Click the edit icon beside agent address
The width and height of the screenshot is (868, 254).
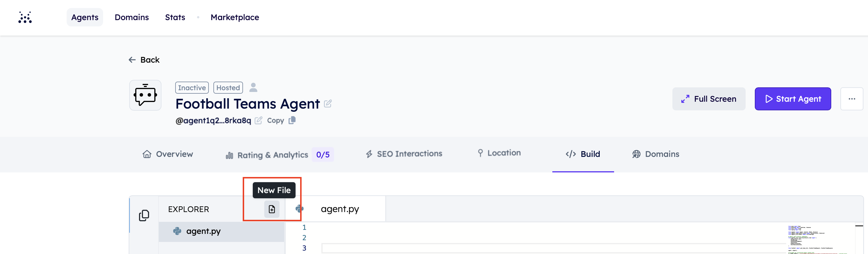tap(259, 120)
